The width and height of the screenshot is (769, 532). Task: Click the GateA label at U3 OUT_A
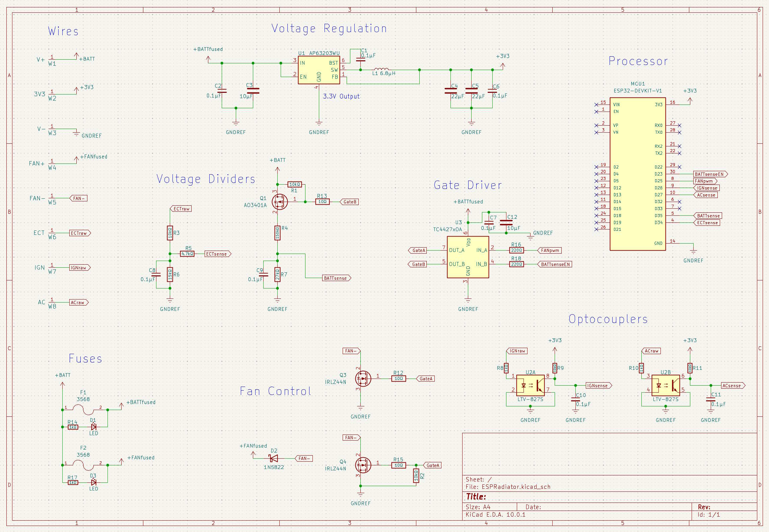(x=417, y=250)
